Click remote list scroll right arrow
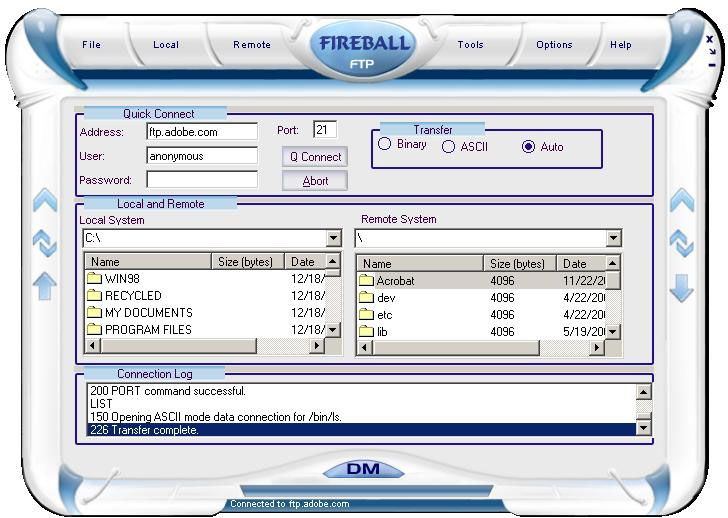728x518 pixels. [597, 348]
